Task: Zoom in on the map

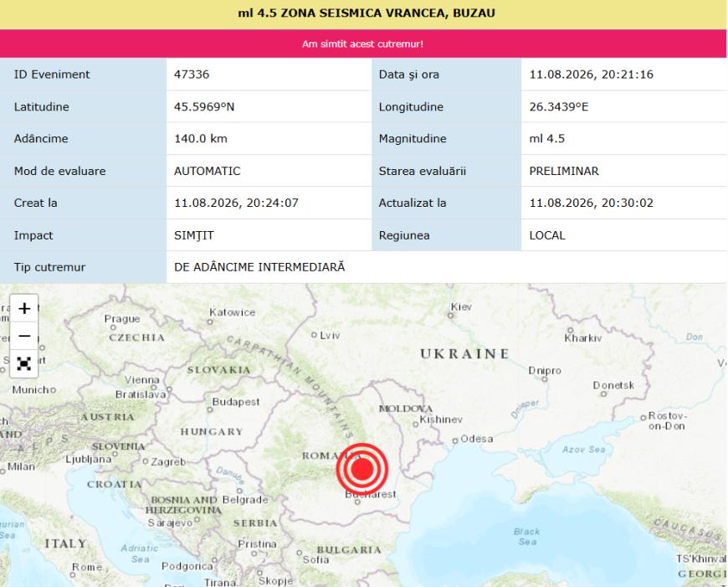Action: pyautogui.click(x=24, y=308)
